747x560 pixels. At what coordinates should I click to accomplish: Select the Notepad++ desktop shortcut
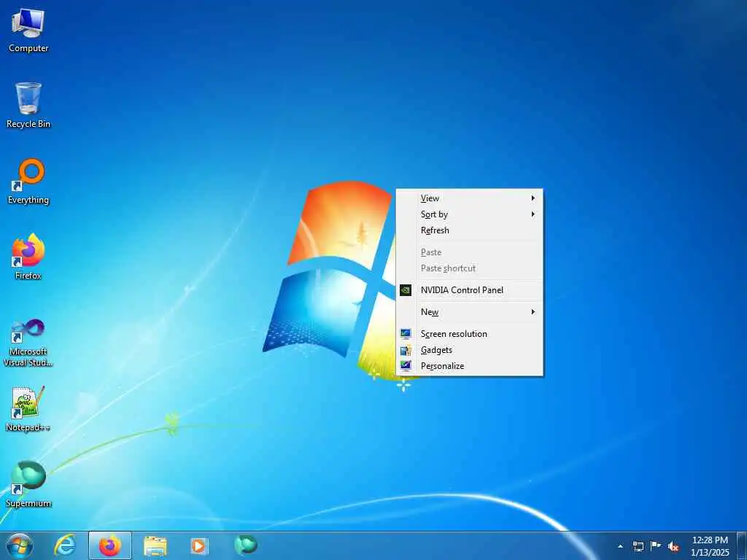tap(28, 408)
